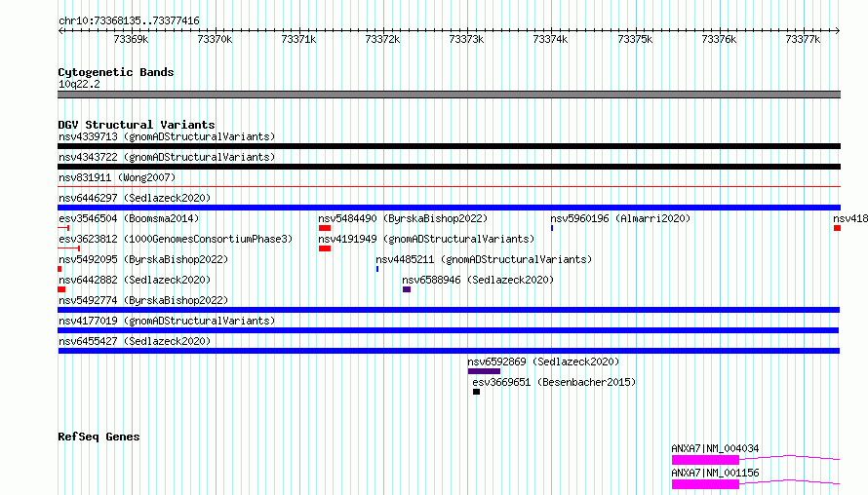Viewport: 868px width, 495px height.
Task: Click nsv5492095 (ByrskaBishop2022) label
Action: tap(143, 259)
